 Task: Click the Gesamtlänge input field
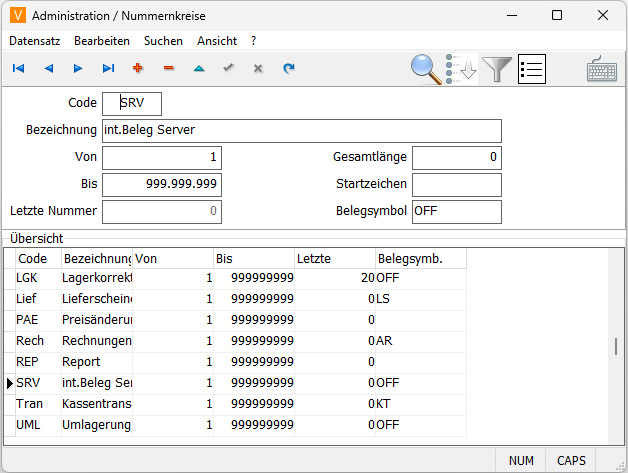tap(457, 157)
